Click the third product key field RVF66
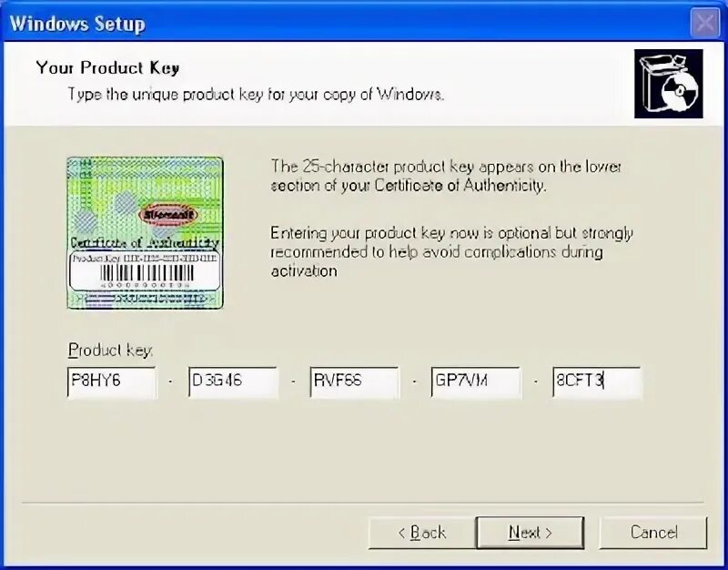 (x=354, y=382)
